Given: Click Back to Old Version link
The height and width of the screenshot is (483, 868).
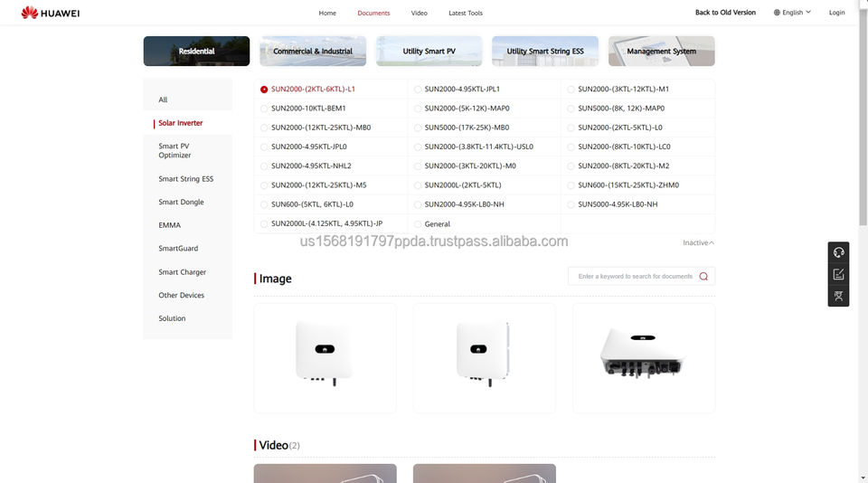Looking at the screenshot, I should click(x=725, y=12).
